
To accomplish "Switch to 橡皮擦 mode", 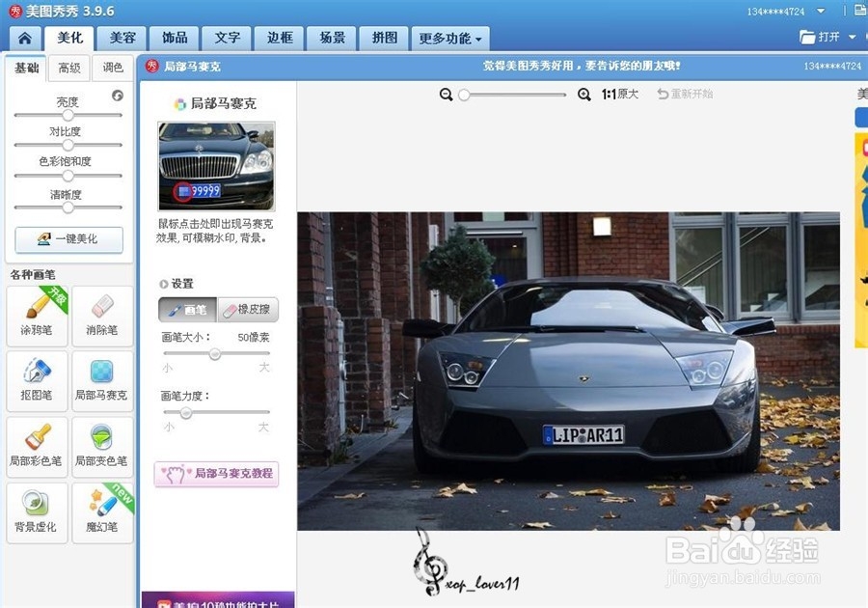I will [248, 310].
